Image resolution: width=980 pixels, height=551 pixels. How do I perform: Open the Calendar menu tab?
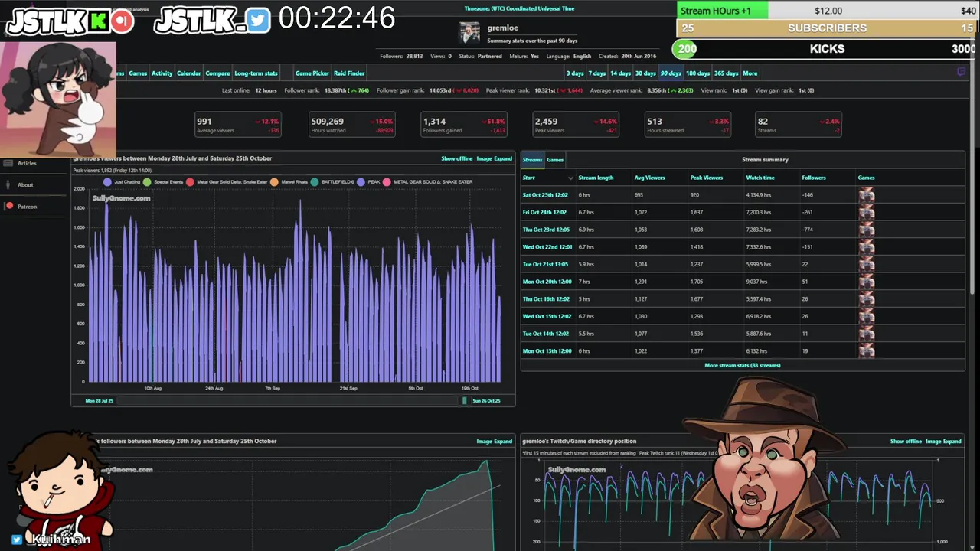tap(188, 73)
